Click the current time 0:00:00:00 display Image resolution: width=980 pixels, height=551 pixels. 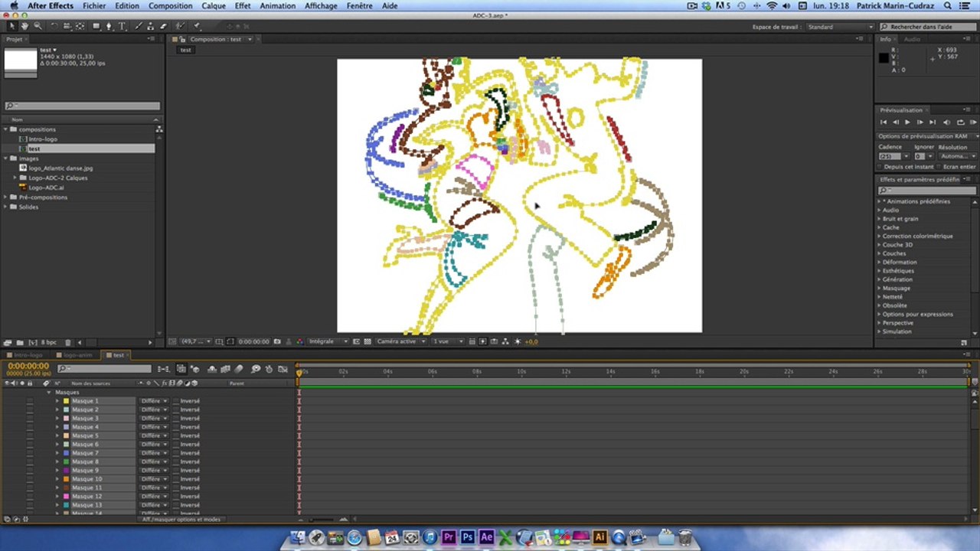click(28, 366)
